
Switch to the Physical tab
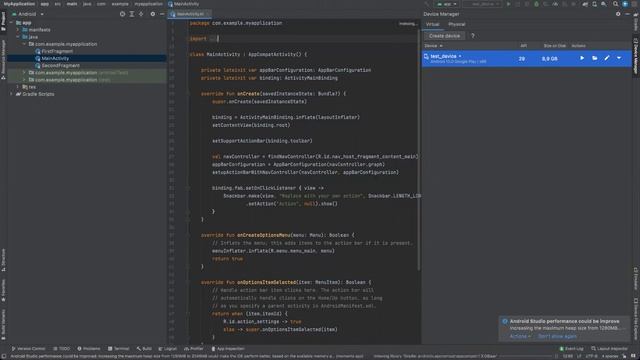tap(456, 24)
